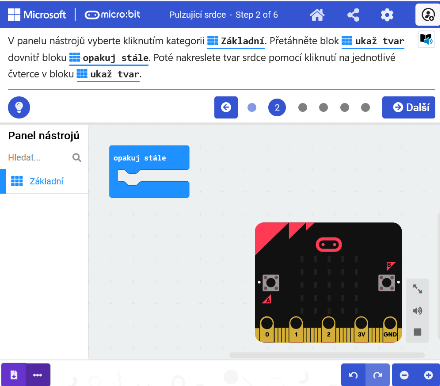Click the download project button
440x386 pixels.
(x=14, y=375)
